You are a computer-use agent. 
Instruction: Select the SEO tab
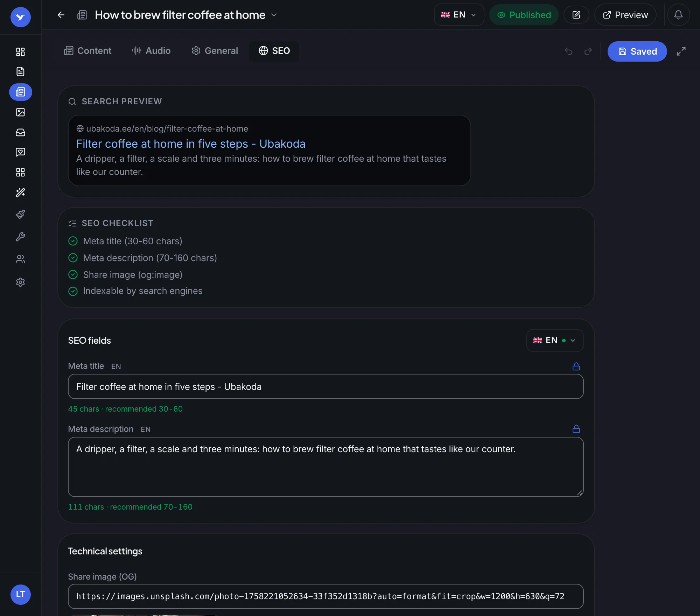274,51
